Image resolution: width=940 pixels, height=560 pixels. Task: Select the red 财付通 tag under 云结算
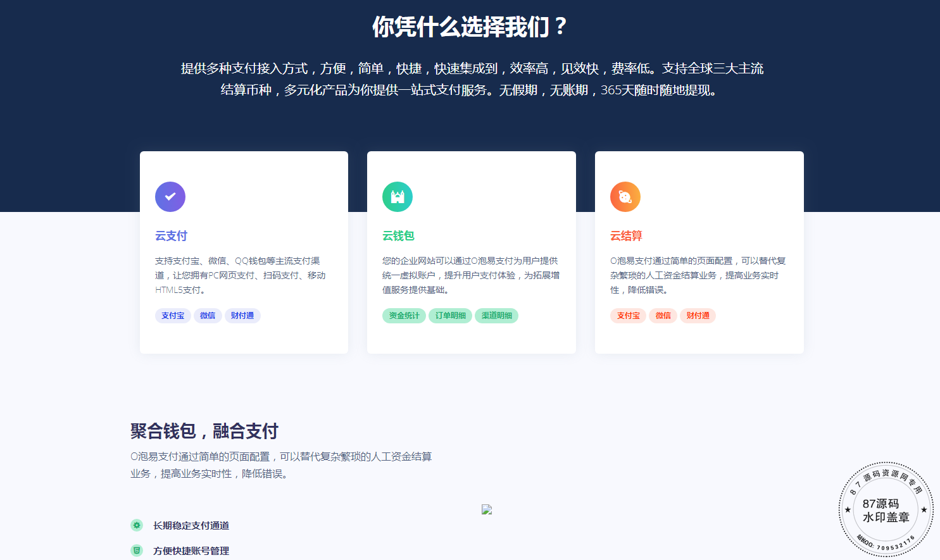[x=698, y=316]
